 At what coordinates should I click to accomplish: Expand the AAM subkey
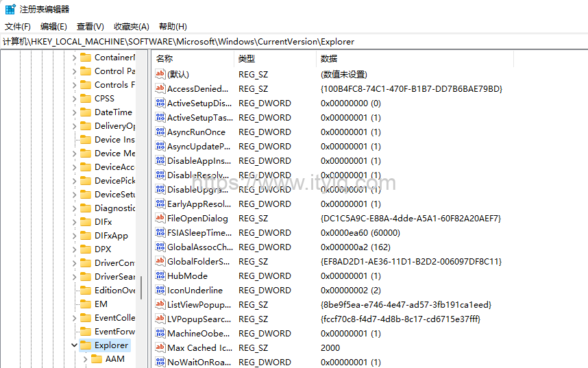(85, 359)
